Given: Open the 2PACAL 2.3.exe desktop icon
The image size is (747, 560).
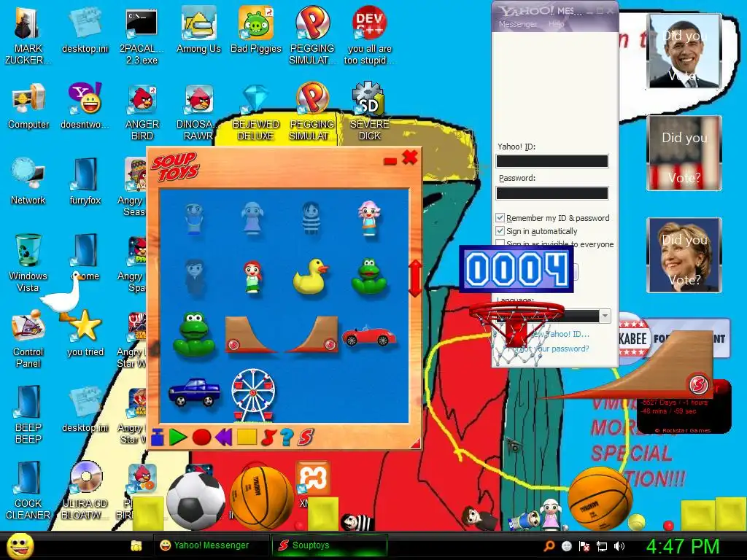Looking at the screenshot, I should [x=142, y=37].
